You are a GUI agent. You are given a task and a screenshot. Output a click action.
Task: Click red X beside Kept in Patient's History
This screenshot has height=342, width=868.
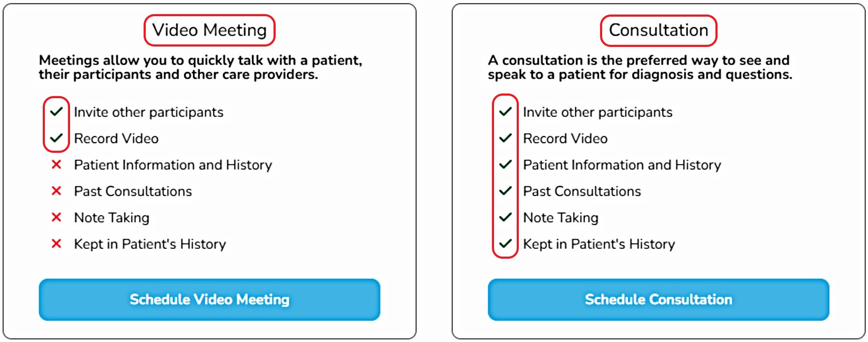(x=56, y=244)
